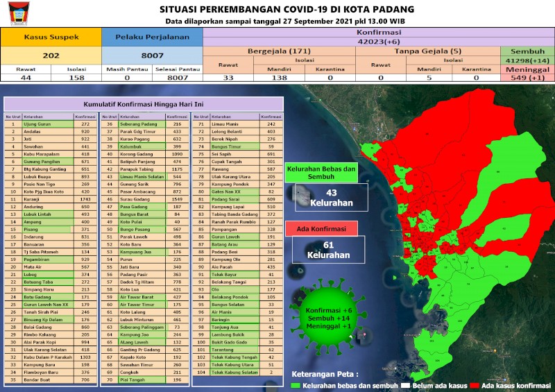555x392 pixels.
Task: Click the death count 549 (+1)
Action: coord(527,78)
